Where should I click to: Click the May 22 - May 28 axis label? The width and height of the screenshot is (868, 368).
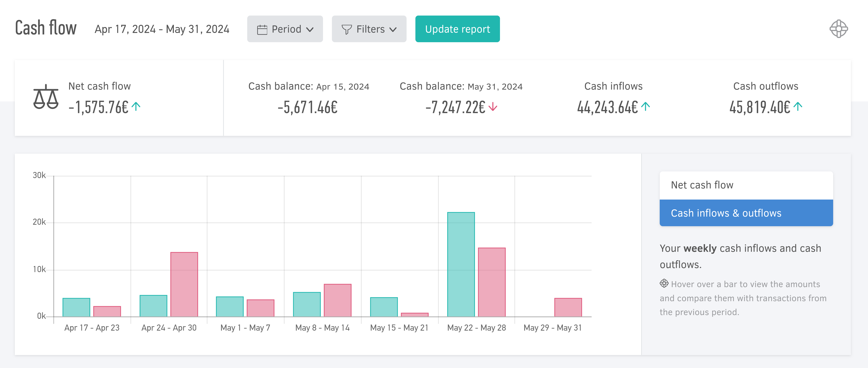click(476, 328)
